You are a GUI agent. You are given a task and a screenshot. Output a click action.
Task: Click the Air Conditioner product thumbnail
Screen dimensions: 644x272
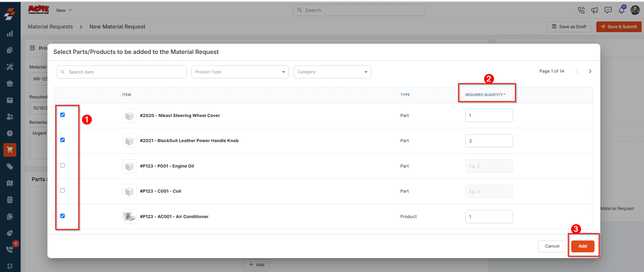click(129, 216)
